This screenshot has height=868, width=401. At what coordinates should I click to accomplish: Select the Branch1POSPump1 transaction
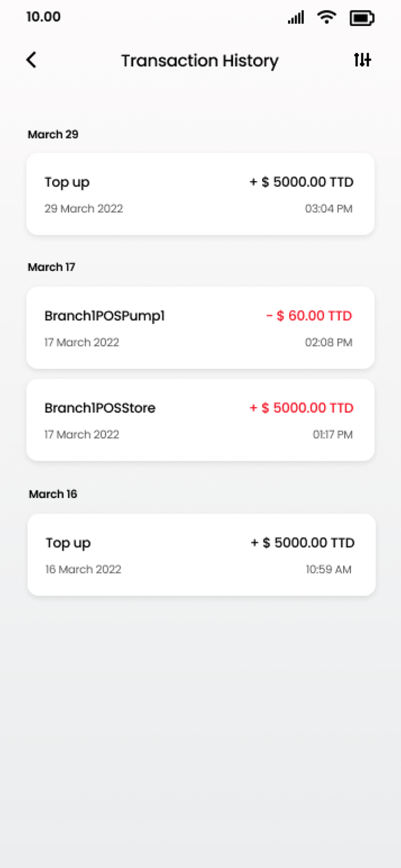[200, 327]
